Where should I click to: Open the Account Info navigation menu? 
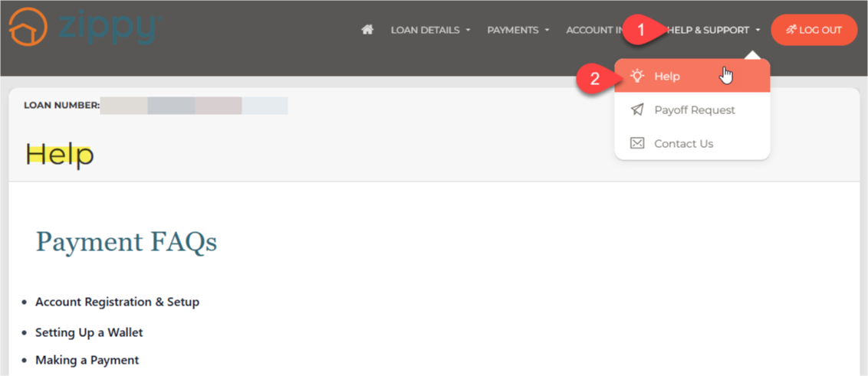[x=595, y=30]
